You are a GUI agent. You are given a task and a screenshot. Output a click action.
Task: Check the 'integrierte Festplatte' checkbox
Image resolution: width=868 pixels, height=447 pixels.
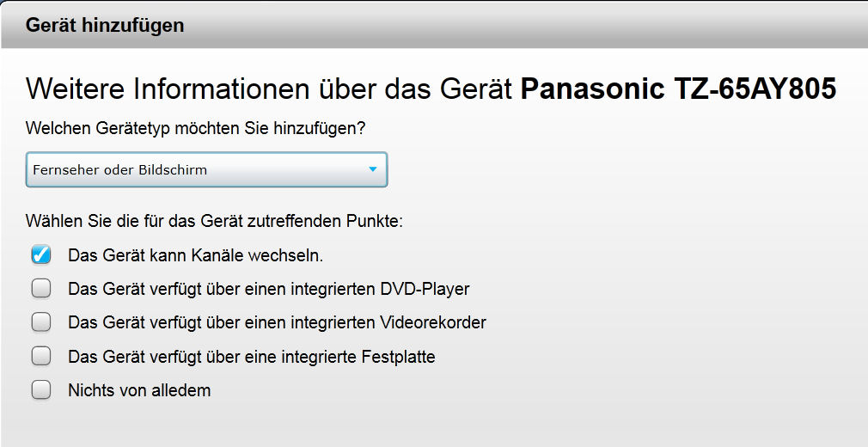tap(41, 356)
